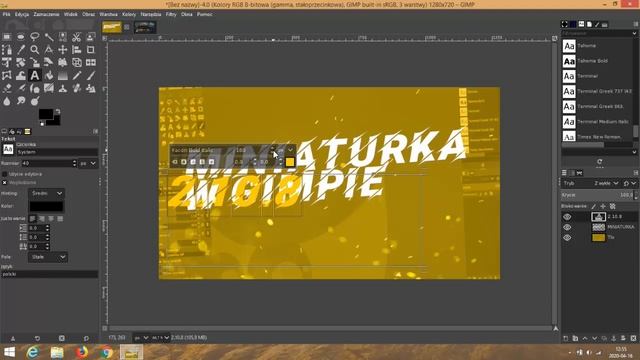Select the Color Picker eyedropper tool

point(21,50)
